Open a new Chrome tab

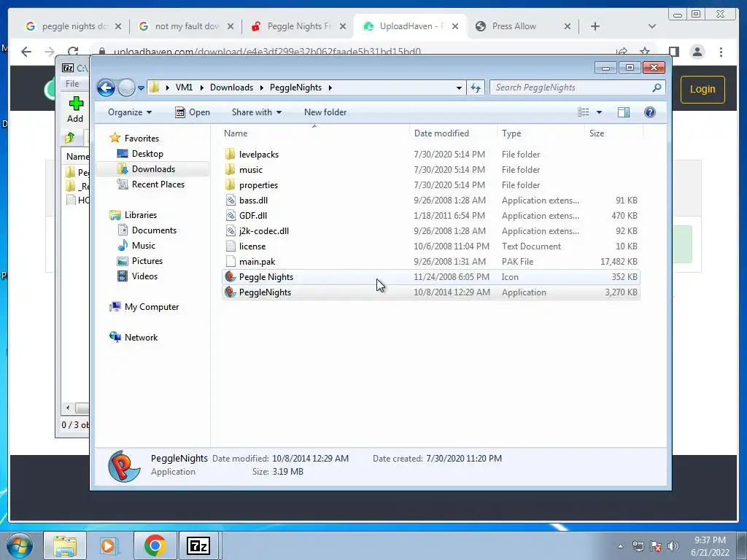tap(595, 26)
